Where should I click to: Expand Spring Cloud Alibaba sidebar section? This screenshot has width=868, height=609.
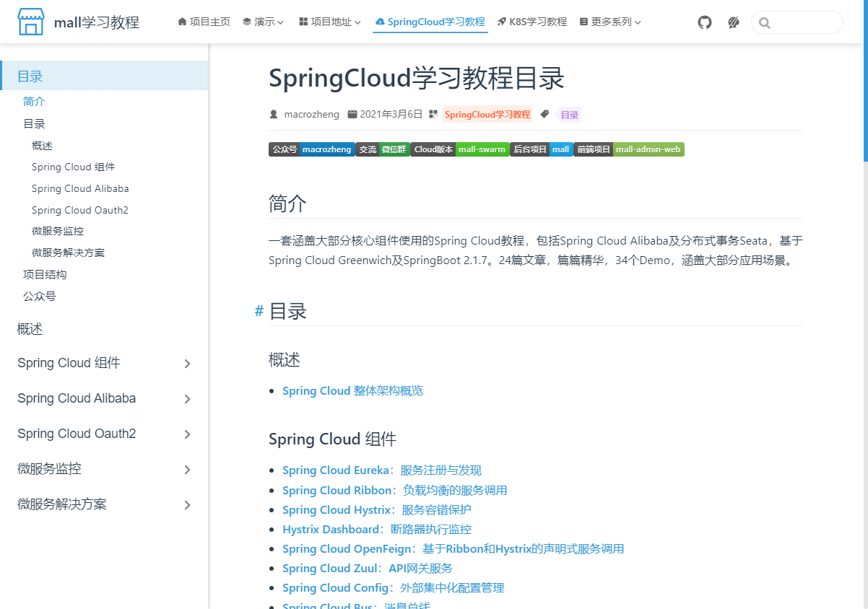pos(104,398)
